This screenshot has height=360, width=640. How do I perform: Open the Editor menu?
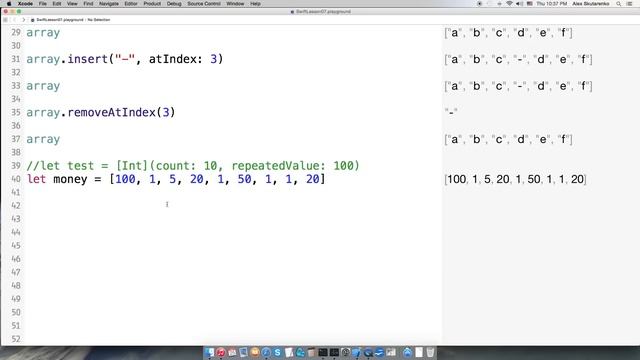[131, 4]
